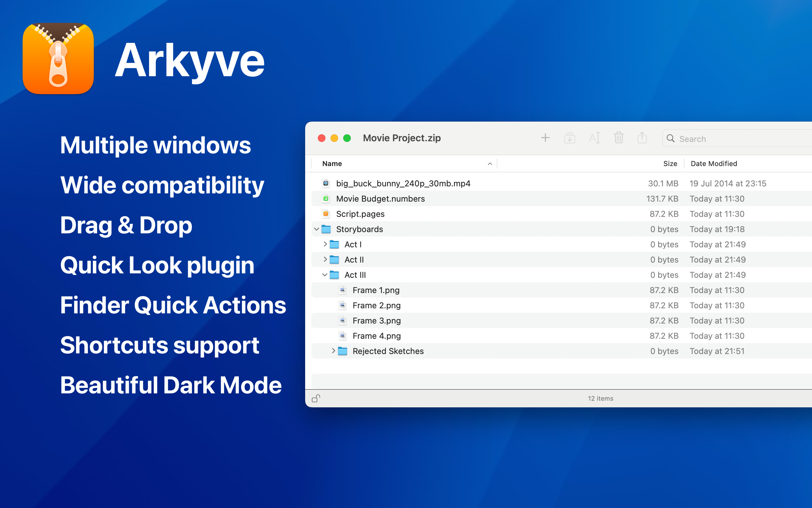
Task: Close the Movie Project.zip window
Action: click(321, 138)
